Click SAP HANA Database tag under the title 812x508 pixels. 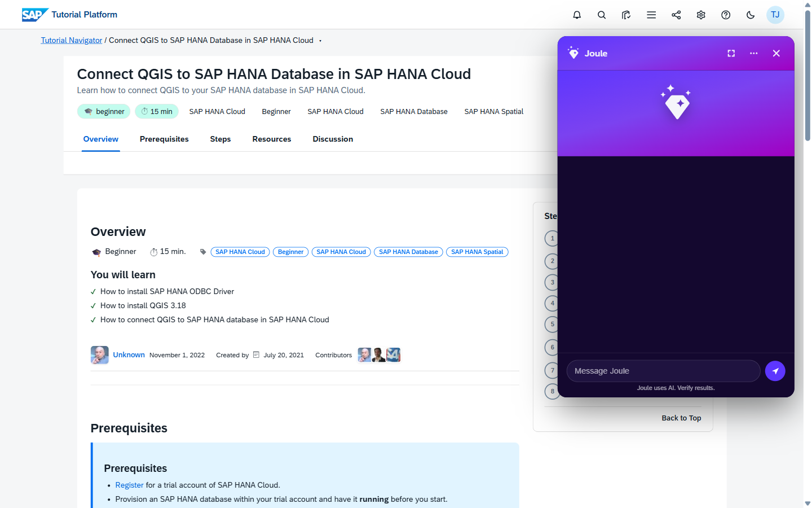(x=414, y=111)
